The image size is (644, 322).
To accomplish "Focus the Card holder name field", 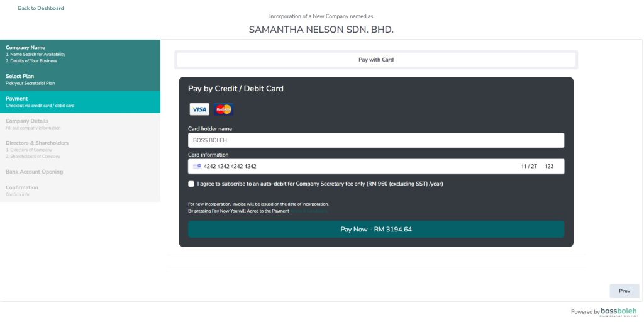I will coord(376,140).
